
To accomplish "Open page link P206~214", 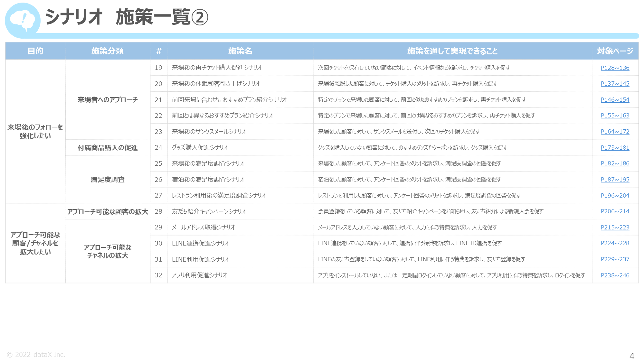I will click(x=615, y=211).
